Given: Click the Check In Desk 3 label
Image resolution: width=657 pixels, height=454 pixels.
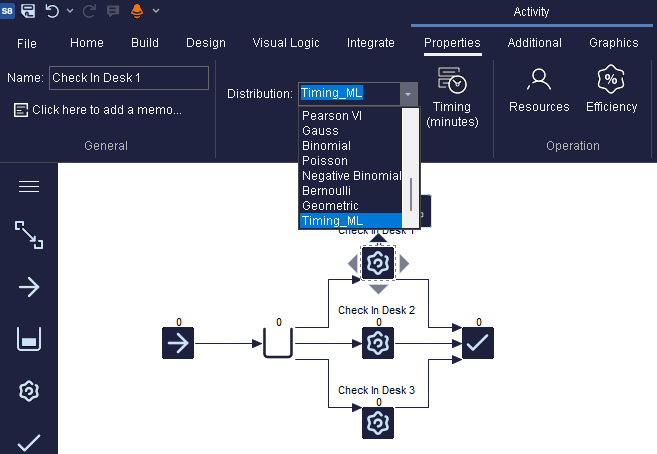Looking at the screenshot, I should 376,390.
